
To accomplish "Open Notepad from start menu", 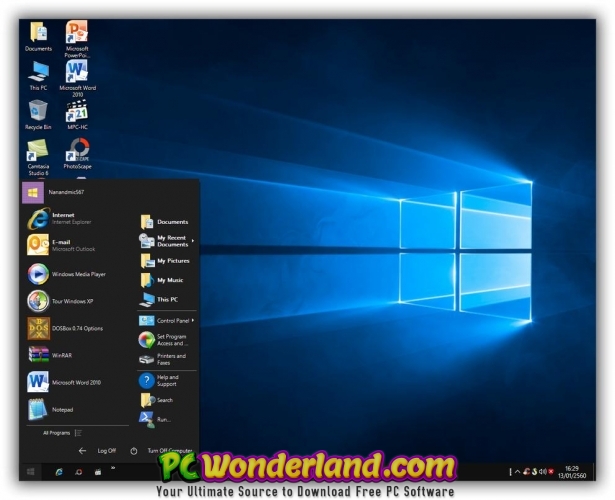I will pyautogui.click(x=50, y=409).
